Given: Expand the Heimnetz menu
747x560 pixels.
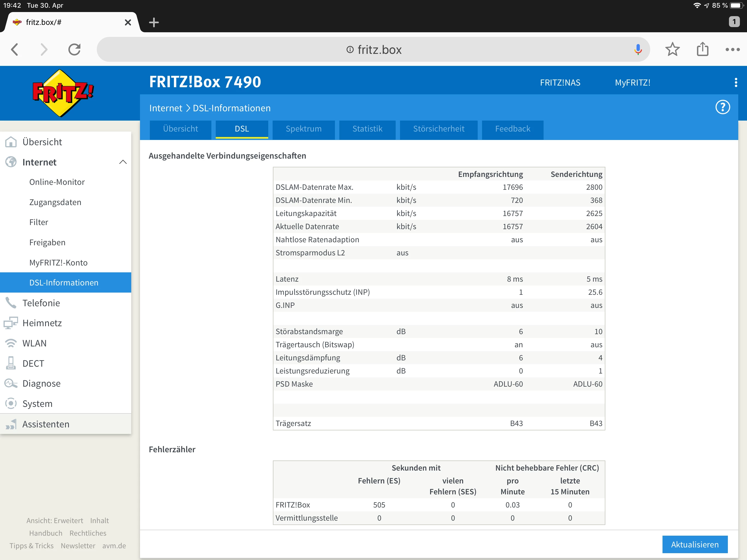Looking at the screenshot, I should coord(42,323).
